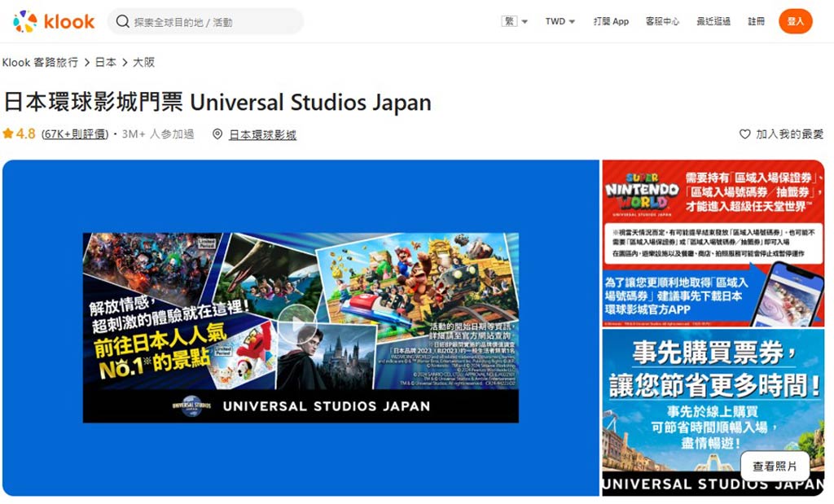The width and height of the screenshot is (834, 504).
Task: Expand the 繁 language dropdown
Action: tap(515, 21)
